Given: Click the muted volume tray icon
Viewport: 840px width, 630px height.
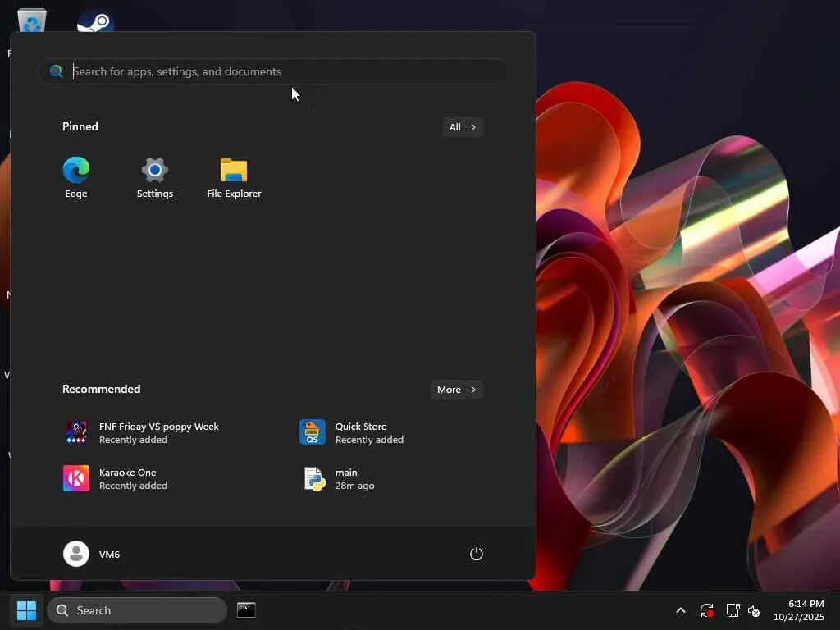Looking at the screenshot, I should [x=754, y=610].
